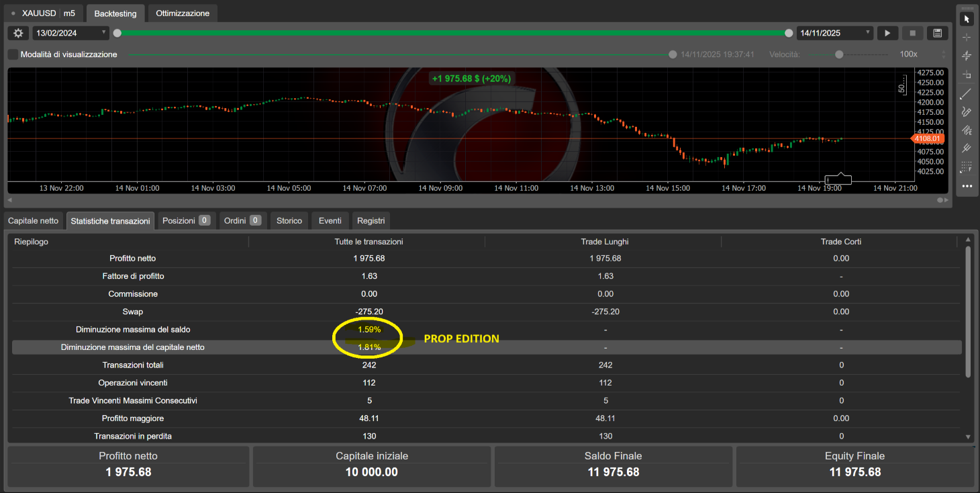Click the Trade Lunghi column header
This screenshot has height=493, width=980.
pyautogui.click(x=605, y=241)
